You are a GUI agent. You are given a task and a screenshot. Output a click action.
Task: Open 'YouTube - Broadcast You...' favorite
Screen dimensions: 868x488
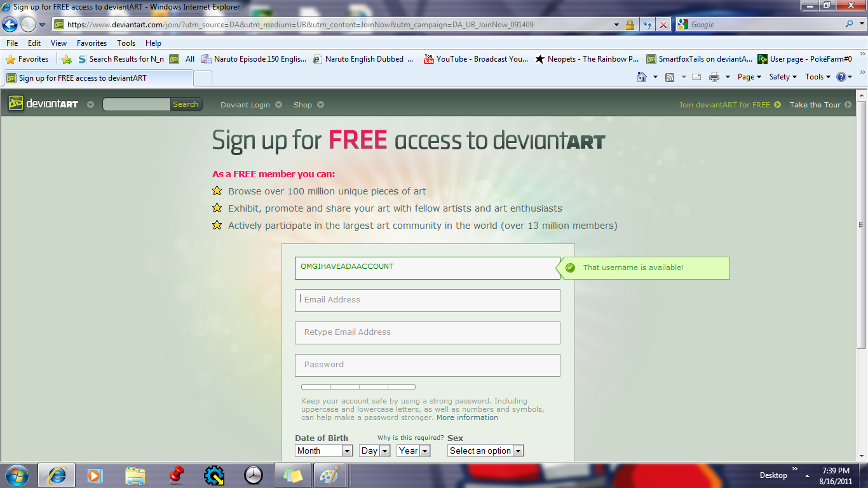click(x=475, y=59)
